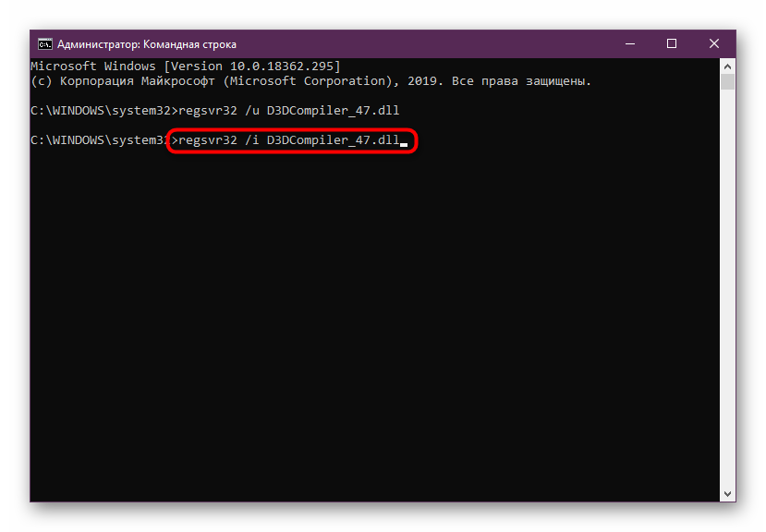Screen dimensions: 766x532
Task: Click the Администратор: Командная строка title text
Action: [x=147, y=43]
